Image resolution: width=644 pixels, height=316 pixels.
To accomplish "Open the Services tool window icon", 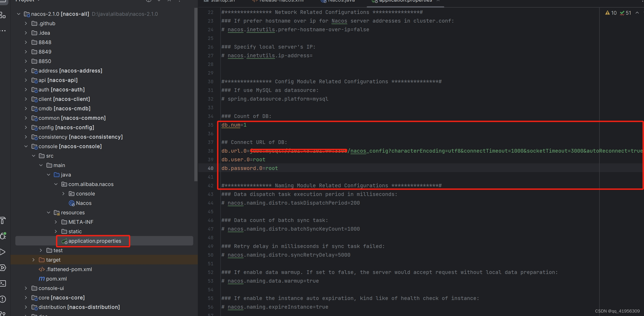I will [x=3, y=268].
